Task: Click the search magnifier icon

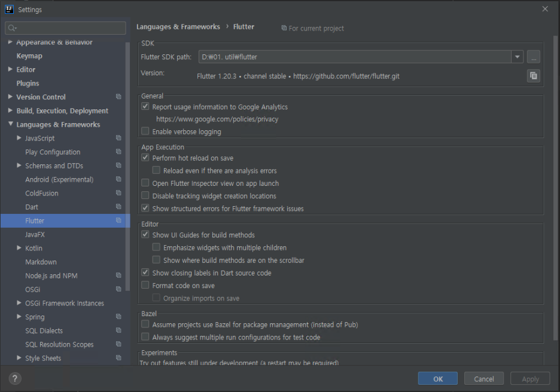Action: click(x=13, y=28)
